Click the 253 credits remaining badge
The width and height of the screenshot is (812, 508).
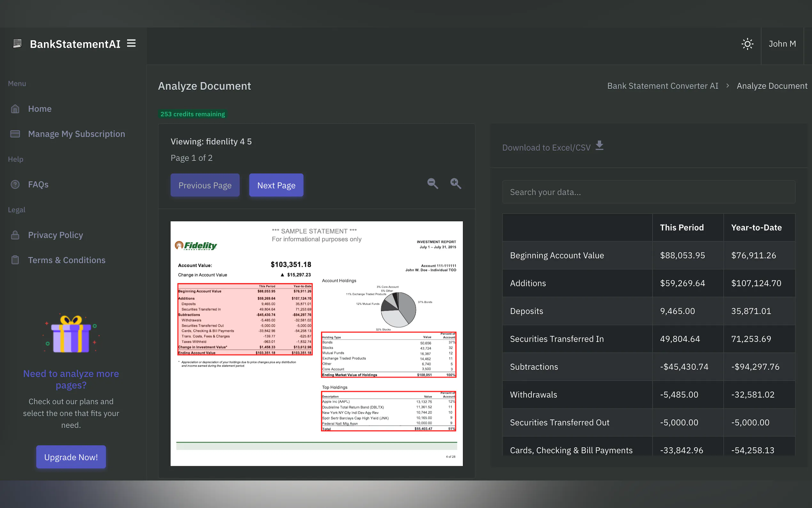point(192,114)
